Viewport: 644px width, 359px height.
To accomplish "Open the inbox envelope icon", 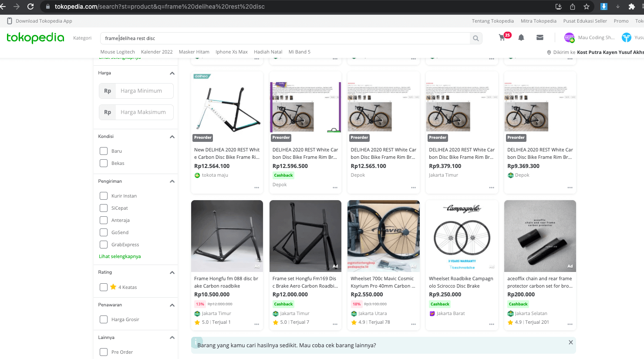I will pos(540,38).
